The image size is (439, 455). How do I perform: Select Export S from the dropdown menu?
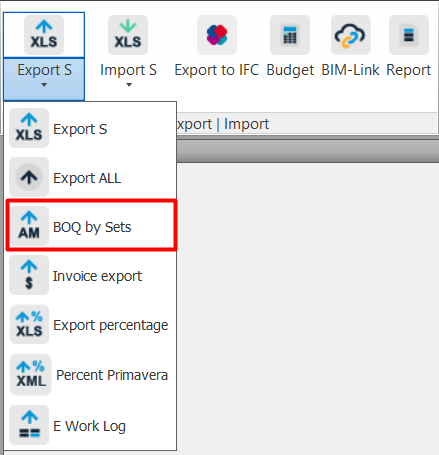pyautogui.click(x=91, y=128)
